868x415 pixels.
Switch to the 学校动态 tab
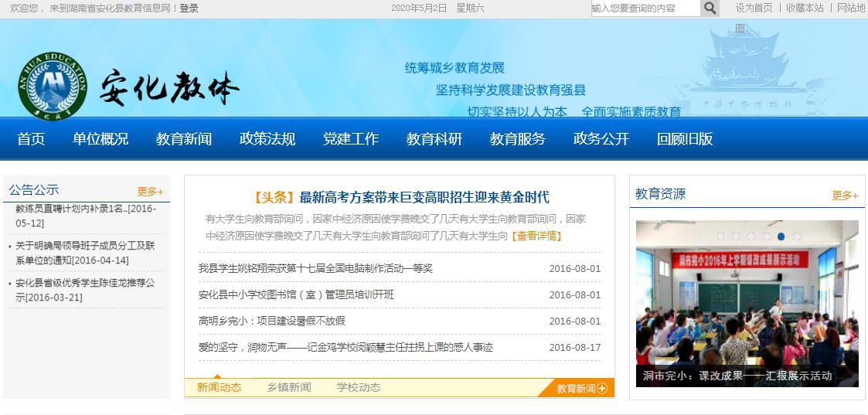point(359,388)
